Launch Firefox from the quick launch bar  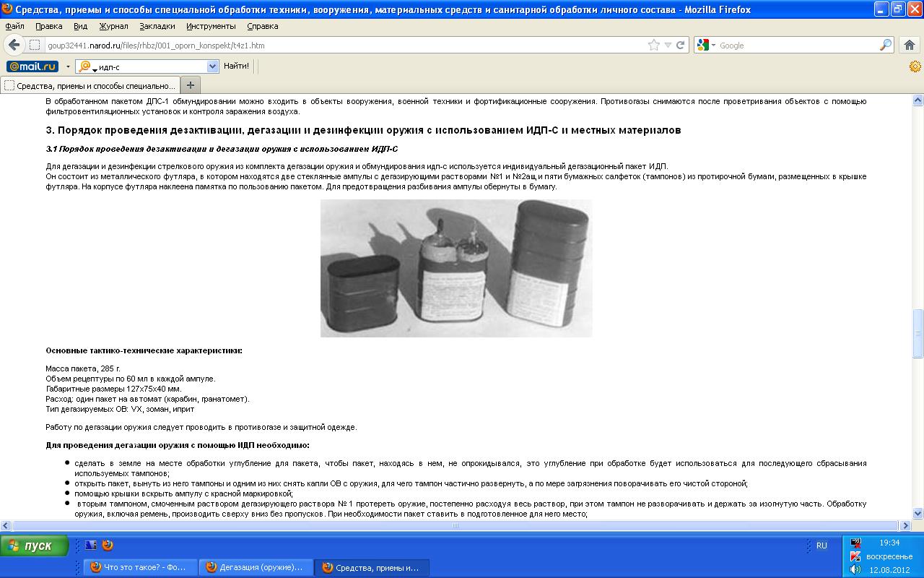(108, 545)
